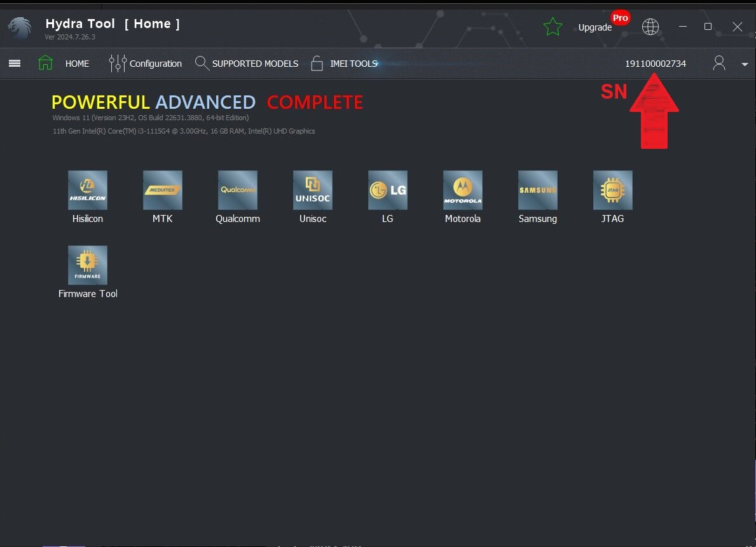Select the JTAG chip icon

pyautogui.click(x=613, y=190)
